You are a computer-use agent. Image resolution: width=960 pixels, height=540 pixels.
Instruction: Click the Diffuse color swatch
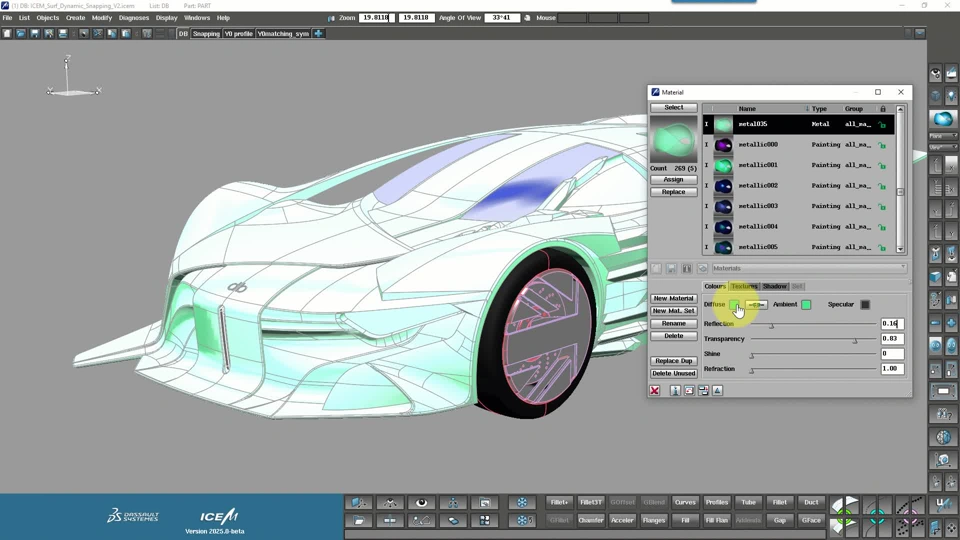(x=733, y=305)
